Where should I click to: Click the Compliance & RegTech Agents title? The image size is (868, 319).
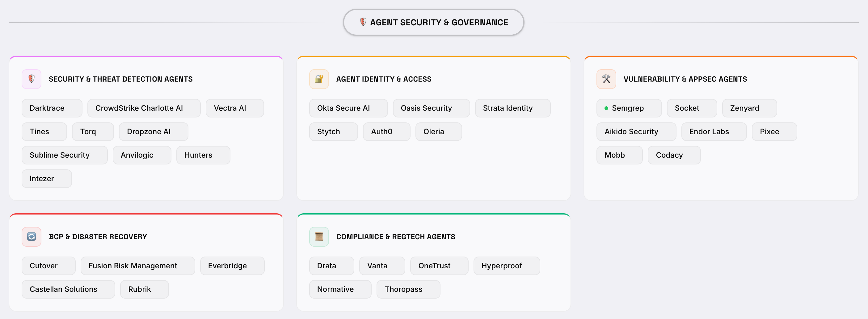point(396,237)
